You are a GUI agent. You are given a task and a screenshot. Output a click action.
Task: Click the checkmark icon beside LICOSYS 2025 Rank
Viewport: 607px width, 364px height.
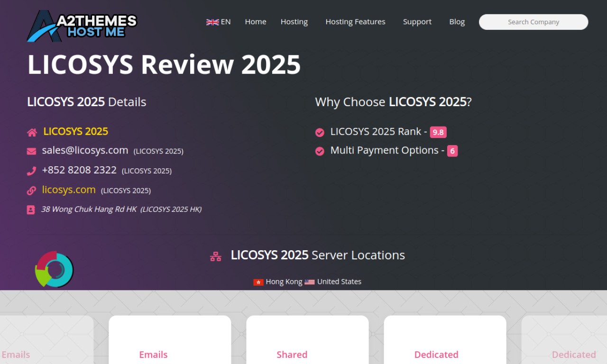point(320,132)
